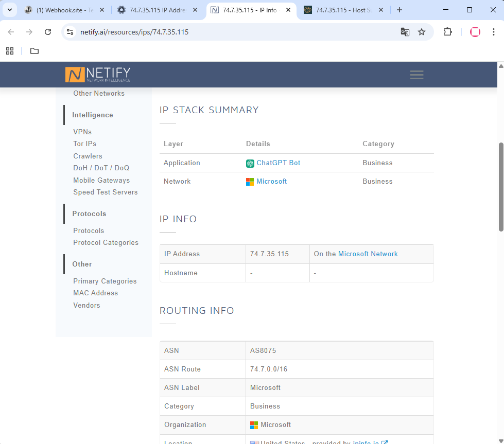Image resolution: width=504 pixels, height=444 pixels.
Task: Click the Microsoft logo in Network row
Action: point(250,182)
